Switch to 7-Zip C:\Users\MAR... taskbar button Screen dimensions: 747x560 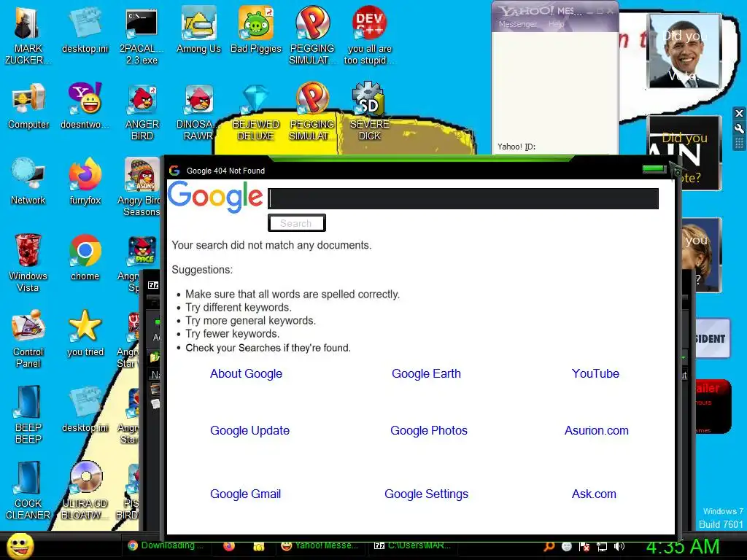coord(413,545)
